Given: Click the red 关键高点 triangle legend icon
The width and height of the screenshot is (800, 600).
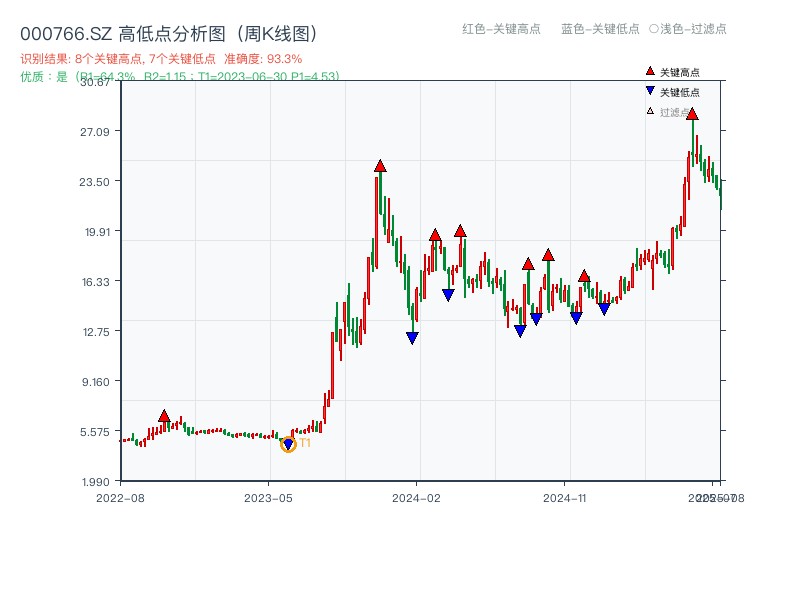Looking at the screenshot, I should pos(649,70).
